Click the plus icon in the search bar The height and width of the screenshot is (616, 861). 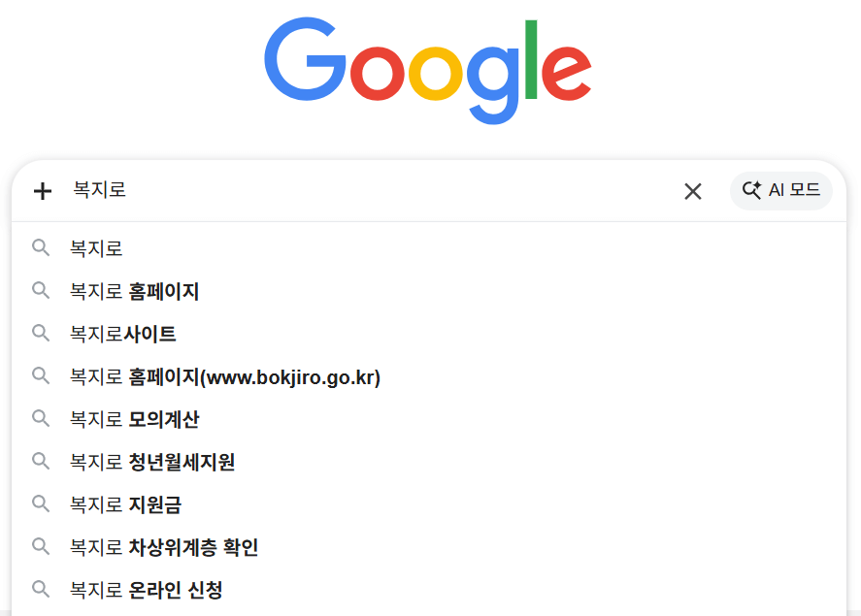coord(43,190)
